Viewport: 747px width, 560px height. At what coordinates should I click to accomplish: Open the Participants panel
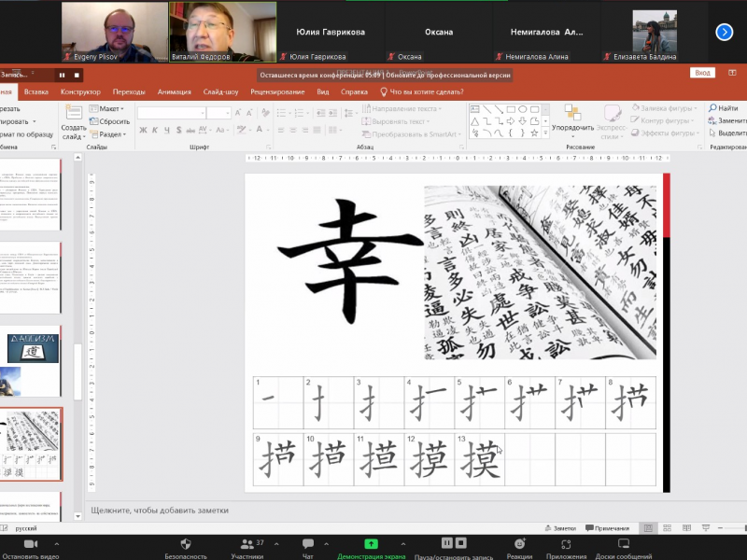(x=247, y=543)
